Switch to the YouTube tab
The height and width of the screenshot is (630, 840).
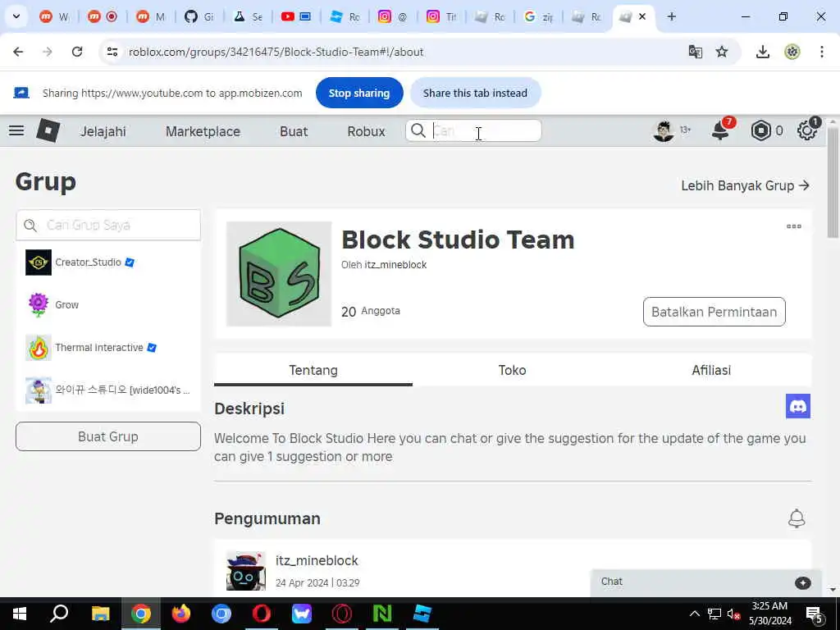pos(296,16)
